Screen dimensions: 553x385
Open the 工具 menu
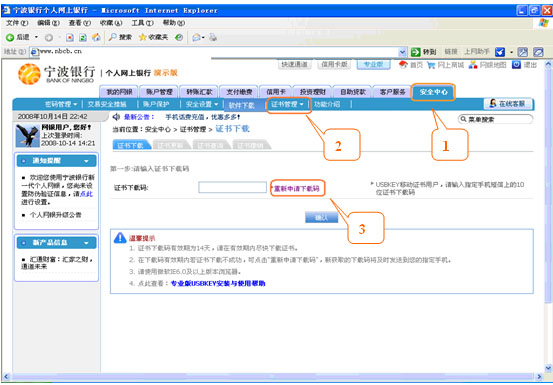pos(142,23)
